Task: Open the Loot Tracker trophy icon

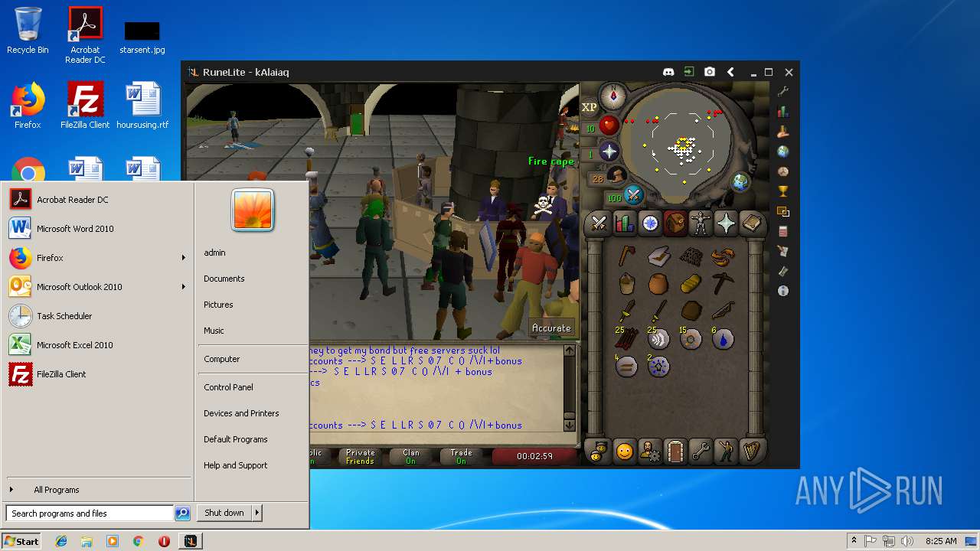Action: [782, 191]
